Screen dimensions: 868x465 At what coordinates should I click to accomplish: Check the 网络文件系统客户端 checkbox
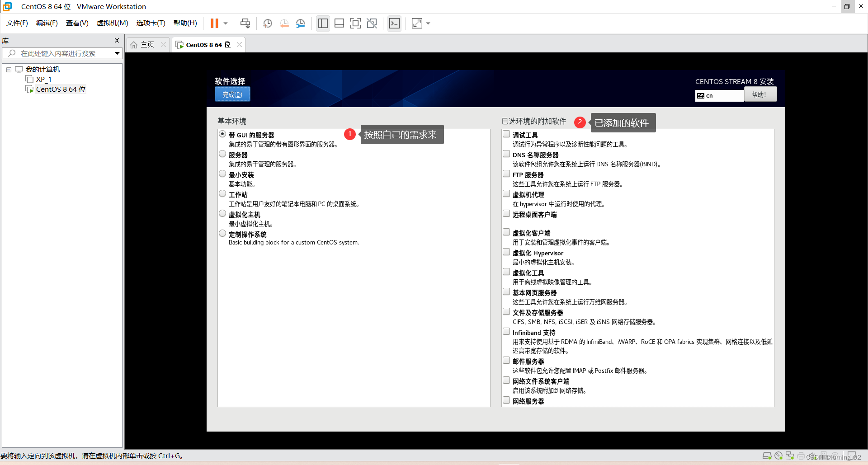(x=506, y=380)
